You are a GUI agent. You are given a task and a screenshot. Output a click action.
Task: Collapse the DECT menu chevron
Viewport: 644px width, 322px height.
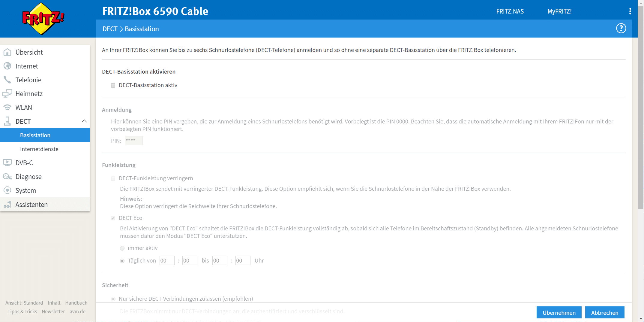tap(84, 121)
